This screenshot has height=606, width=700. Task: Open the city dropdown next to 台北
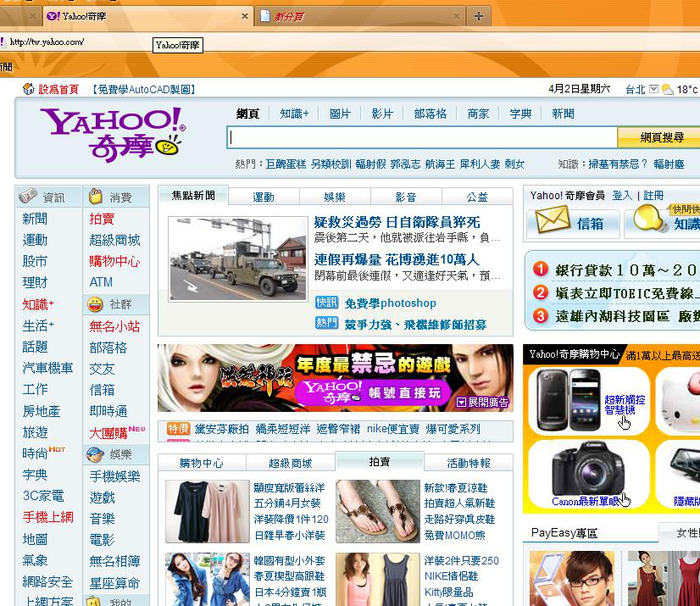[653, 89]
